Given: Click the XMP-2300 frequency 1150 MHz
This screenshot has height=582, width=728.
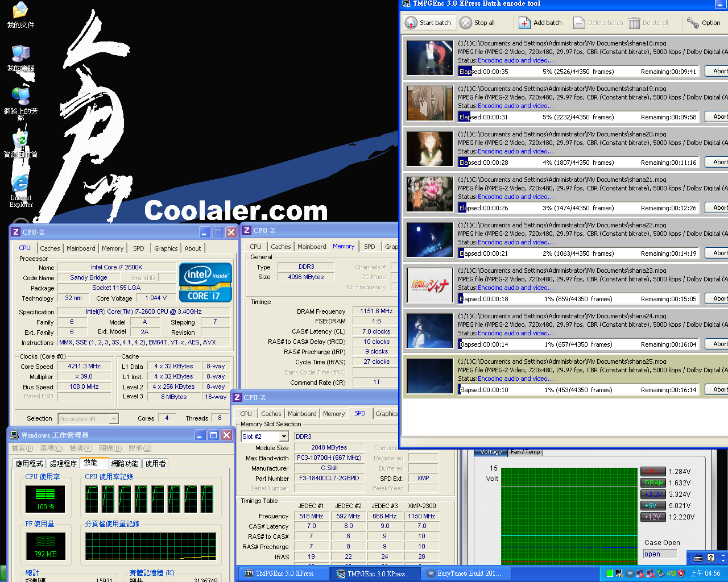Looking at the screenshot, I should (x=421, y=517).
